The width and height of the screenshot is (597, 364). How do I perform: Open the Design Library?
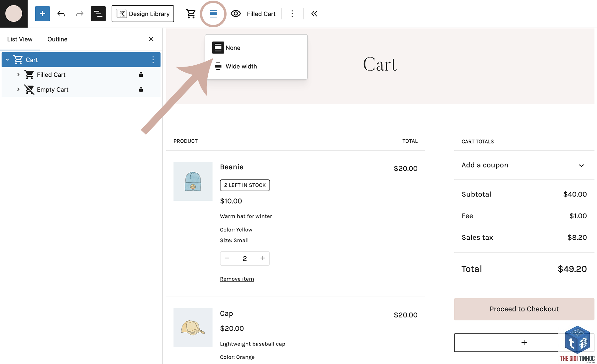pyautogui.click(x=143, y=14)
